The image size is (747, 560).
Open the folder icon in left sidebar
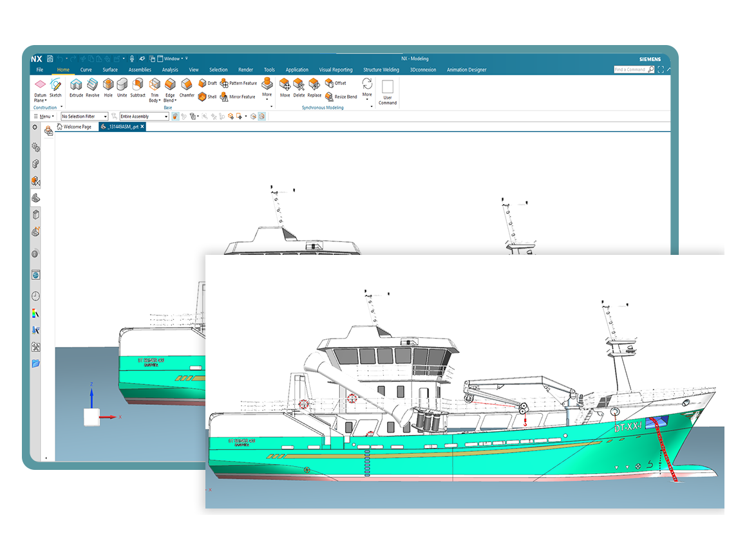click(35, 363)
